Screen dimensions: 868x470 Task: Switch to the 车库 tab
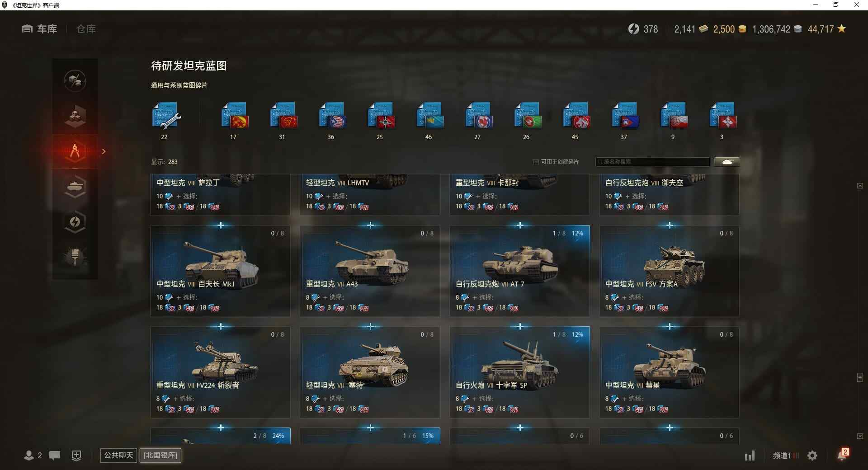coord(39,29)
